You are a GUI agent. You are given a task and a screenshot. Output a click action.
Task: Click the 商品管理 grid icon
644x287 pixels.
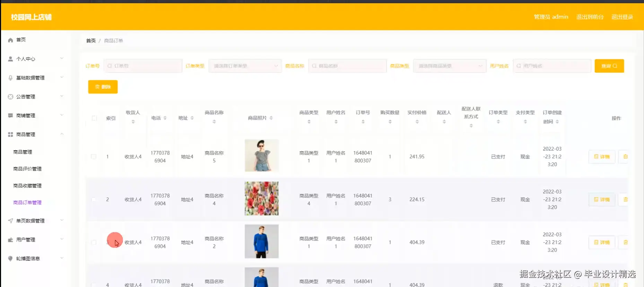coord(10,134)
